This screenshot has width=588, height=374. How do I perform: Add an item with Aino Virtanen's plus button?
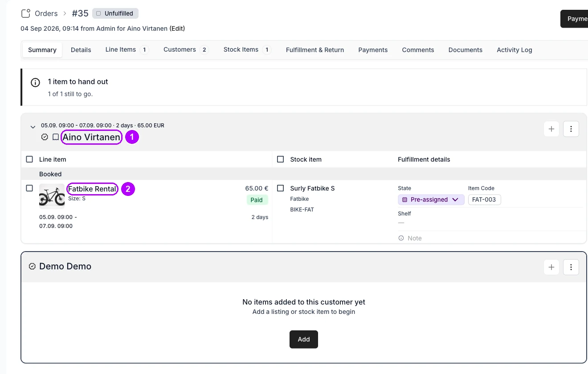click(x=551, y=129)
